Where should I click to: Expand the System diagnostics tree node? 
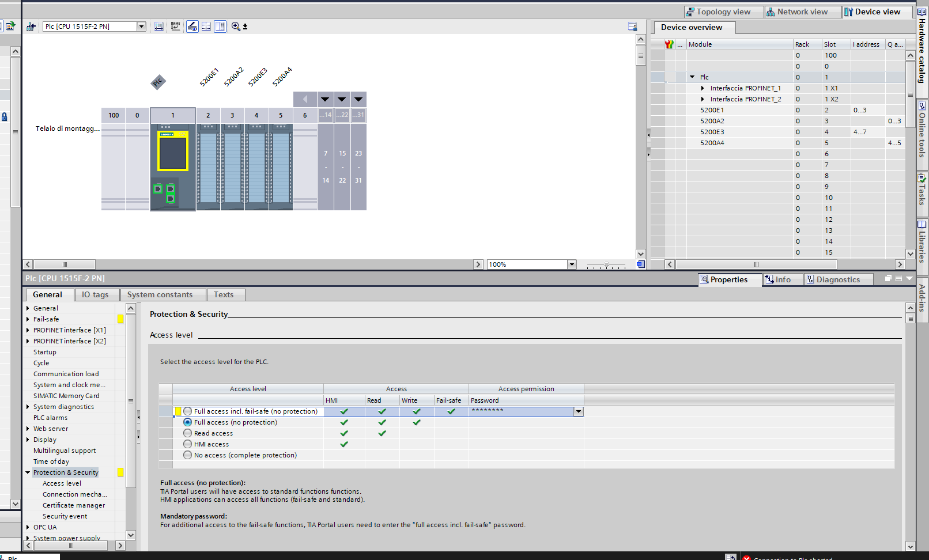coord(28,407)
